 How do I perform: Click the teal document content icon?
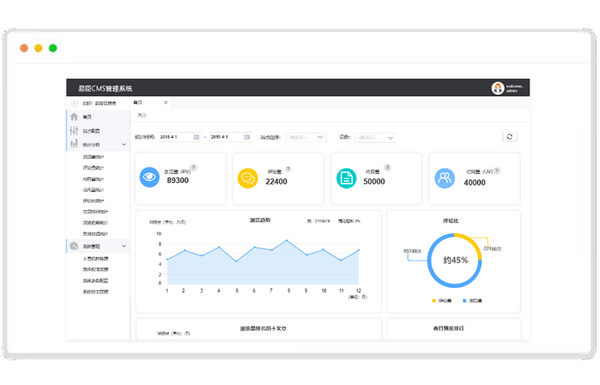(x=346, y=178)
